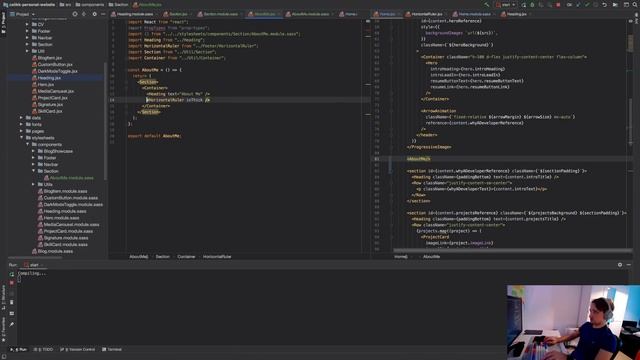
Task: Select Blog.module.sass in project tree
Action: [x=53, y=251]
